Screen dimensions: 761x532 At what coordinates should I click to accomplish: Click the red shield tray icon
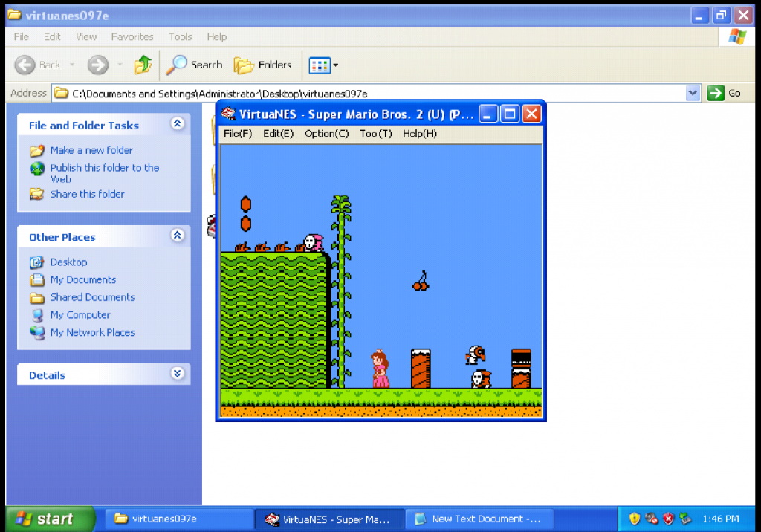(x=668, y=519)
